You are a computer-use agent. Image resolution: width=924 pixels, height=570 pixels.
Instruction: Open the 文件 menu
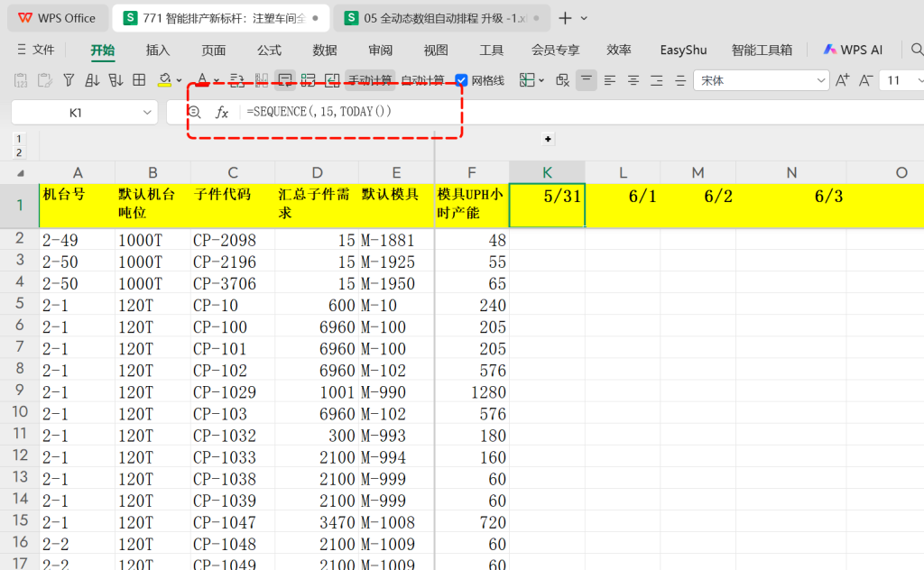coord(36,50)
